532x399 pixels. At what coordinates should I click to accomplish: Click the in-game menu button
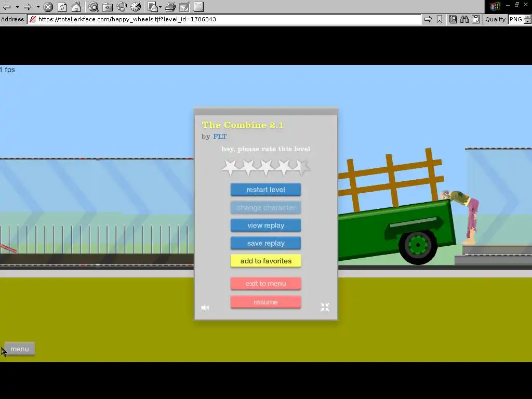coord(20,349)
